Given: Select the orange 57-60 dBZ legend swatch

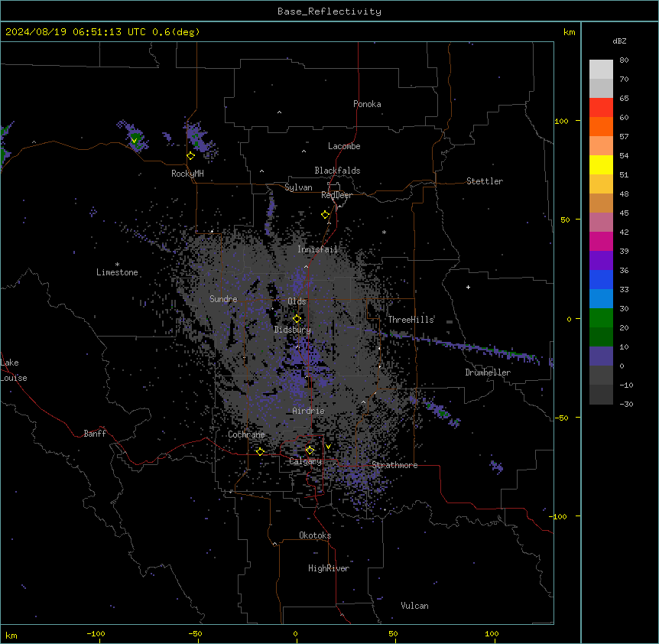Looking at the screenshot, I should pyautogui.click(x=601, y=126).
